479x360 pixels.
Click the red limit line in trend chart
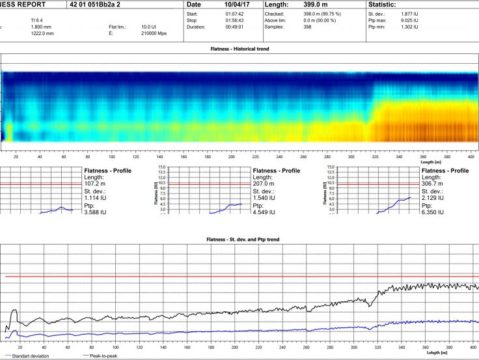(242, 276)
